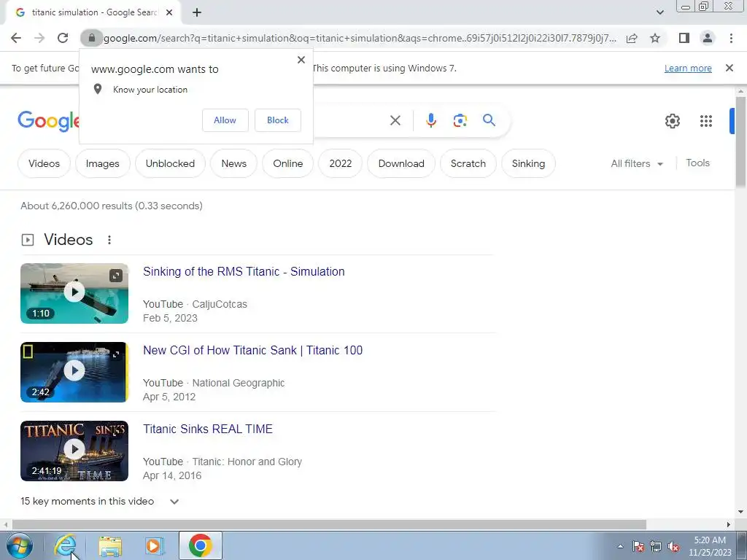Image resolution: width=747 pixels, height=560 pixels.
Task: Bookmark this page with the star icon
Action: [655, 38]
